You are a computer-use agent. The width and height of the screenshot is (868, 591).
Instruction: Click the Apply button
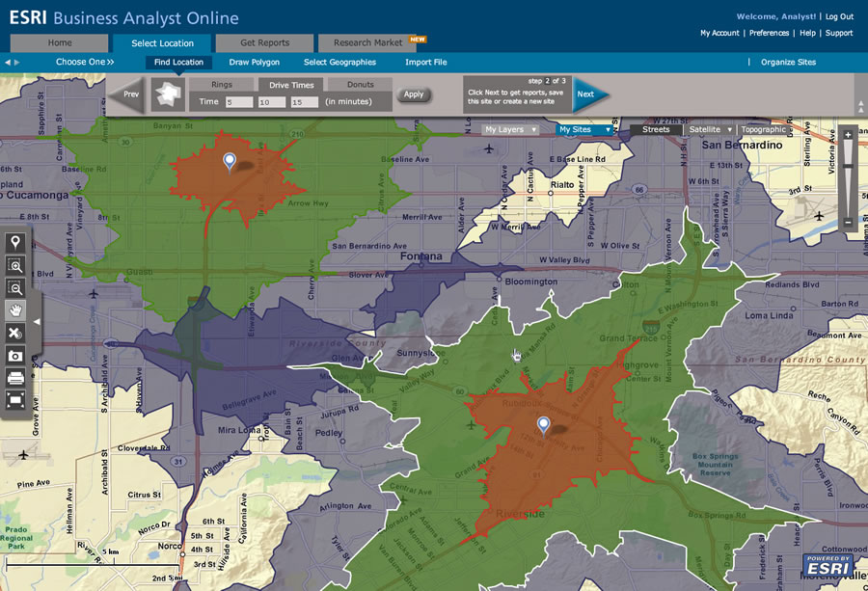(x=414, y=94)
